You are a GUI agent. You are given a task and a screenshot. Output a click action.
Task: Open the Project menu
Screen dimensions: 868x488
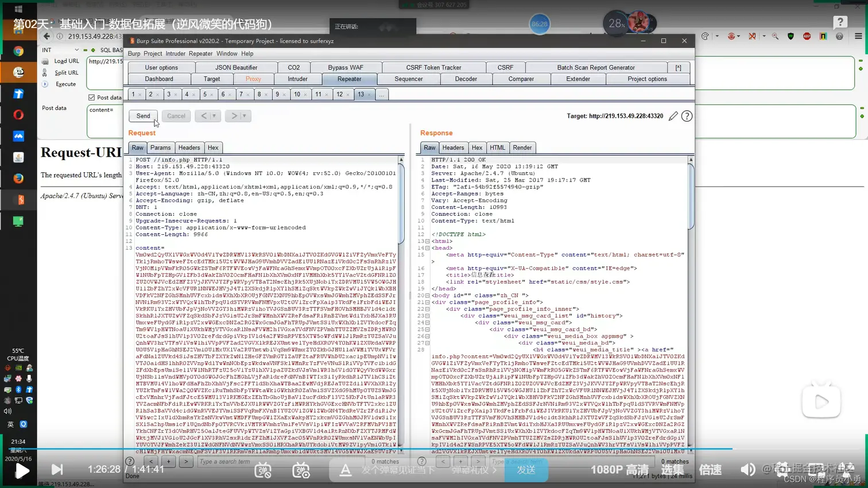[x=153, y=53]
